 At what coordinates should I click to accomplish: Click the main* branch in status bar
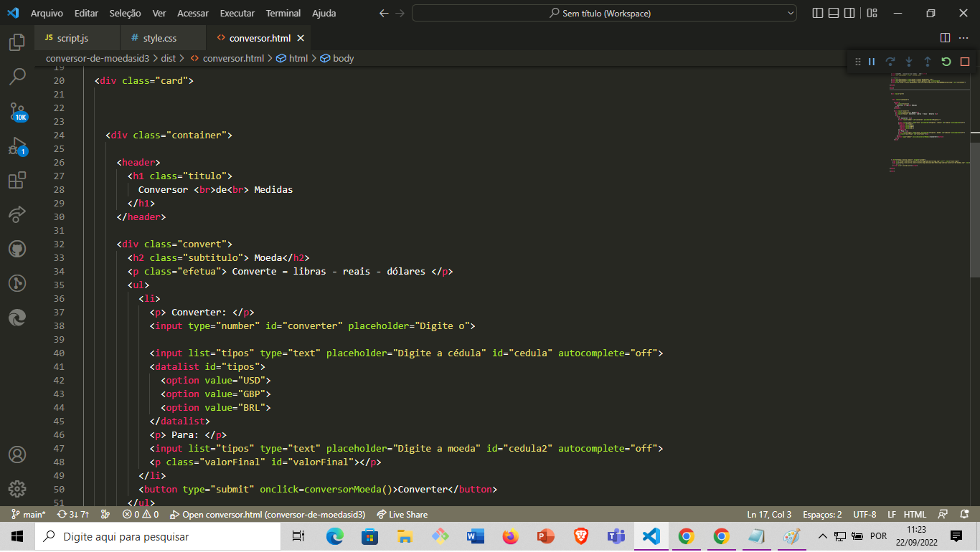point(29,514)
